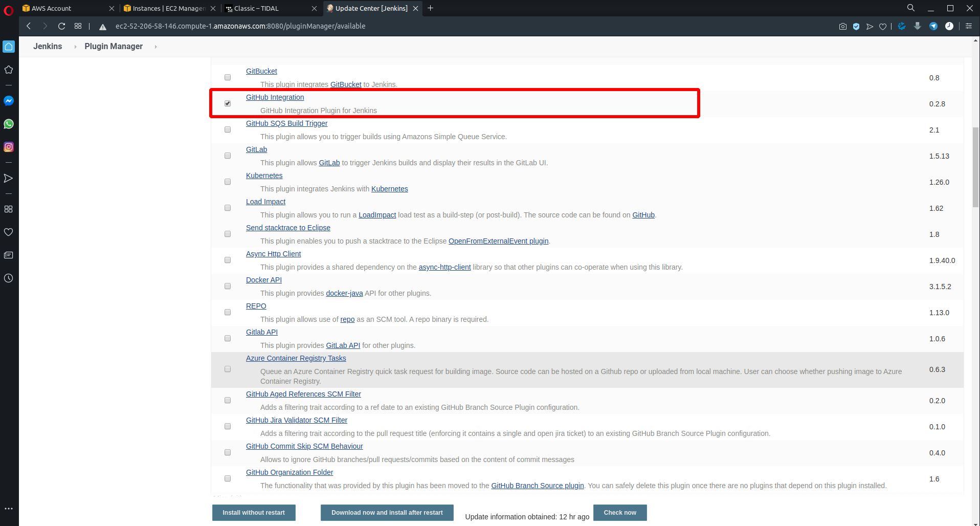Add this page to bookmarks with heart icon
This screenshot has width=980, height=526.
tap(883, 26)
